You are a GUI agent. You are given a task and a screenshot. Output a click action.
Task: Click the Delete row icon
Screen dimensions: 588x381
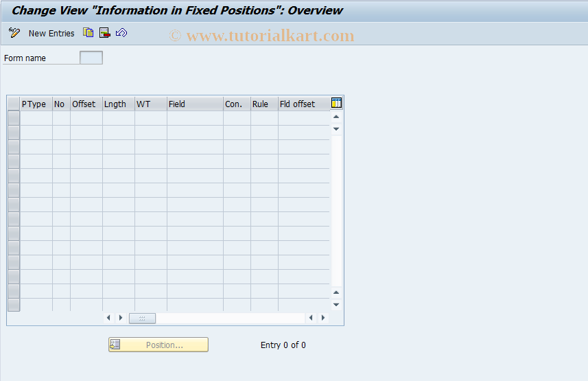[104, 33]
